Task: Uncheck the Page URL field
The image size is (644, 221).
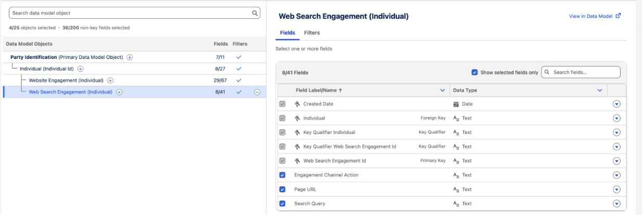Action: pos(282,189)
